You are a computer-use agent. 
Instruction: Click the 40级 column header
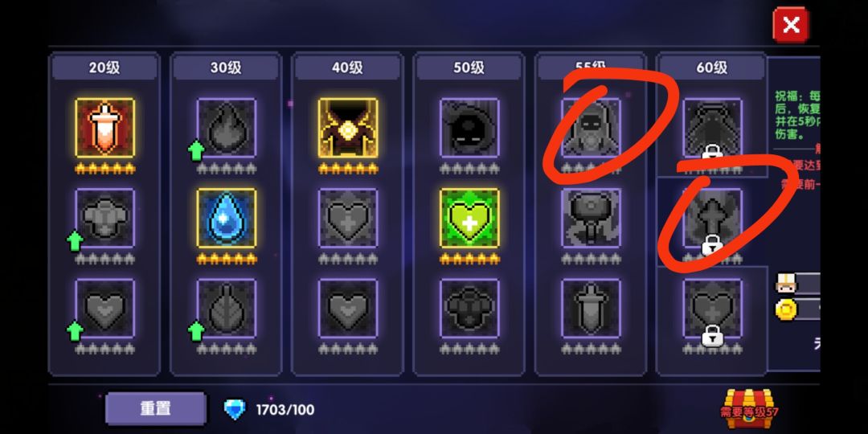348,68
